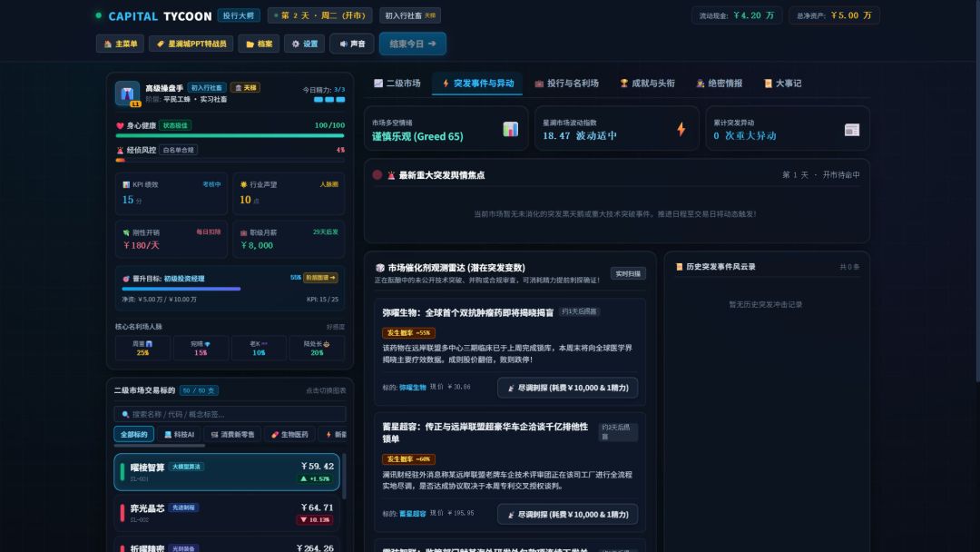The width and height of the screenshot is (980, 552).
Task: Click the magnifier icon in search box
Action: click(x=125, y=415)
